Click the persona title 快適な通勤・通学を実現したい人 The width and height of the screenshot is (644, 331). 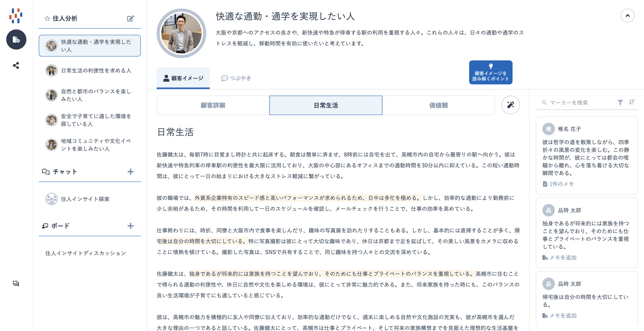pyautogui.click(x=285, y=16)
